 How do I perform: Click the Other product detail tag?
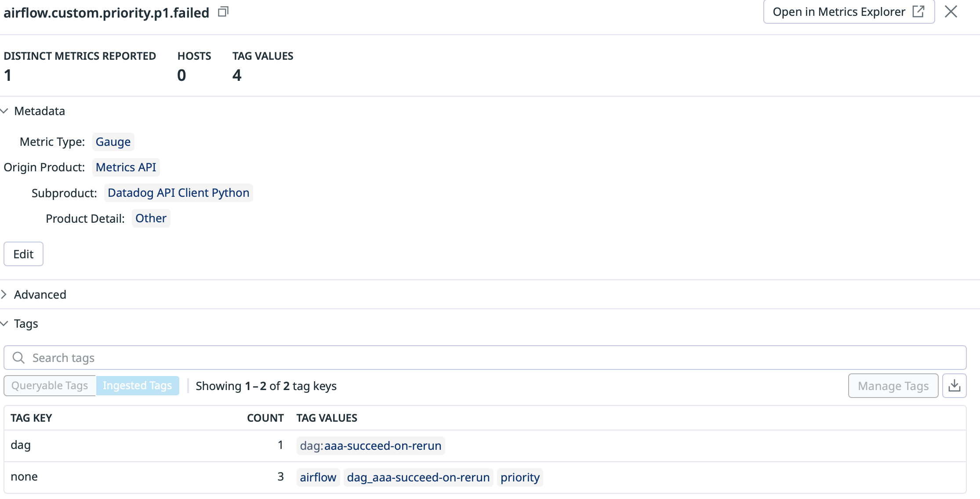click(x=151, y=218)
